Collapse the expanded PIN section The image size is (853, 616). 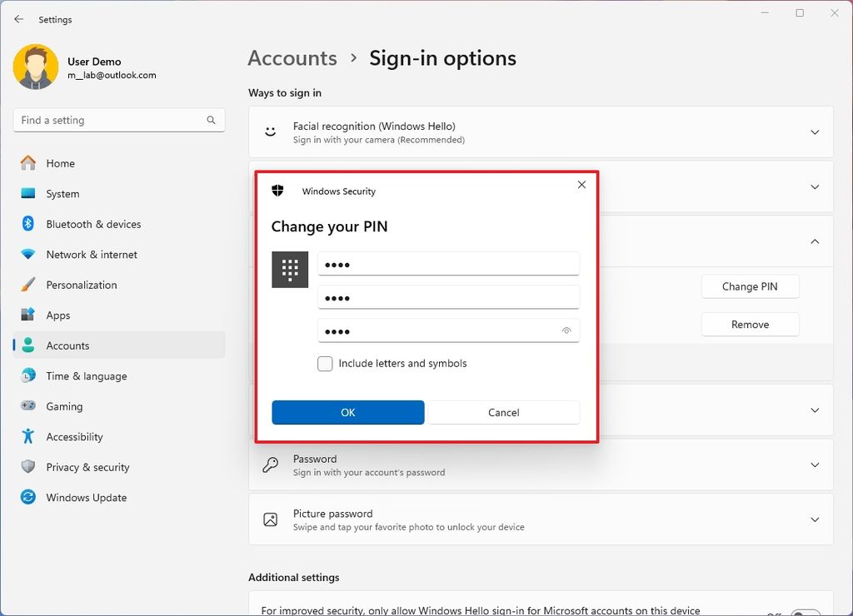(x=815, y=241)
